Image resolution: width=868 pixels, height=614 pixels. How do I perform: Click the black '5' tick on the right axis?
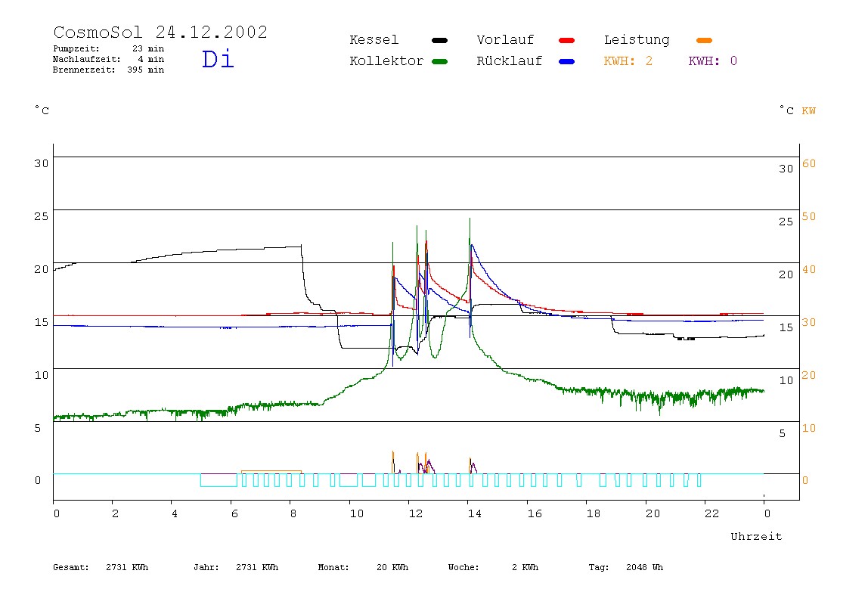point(783,433)
